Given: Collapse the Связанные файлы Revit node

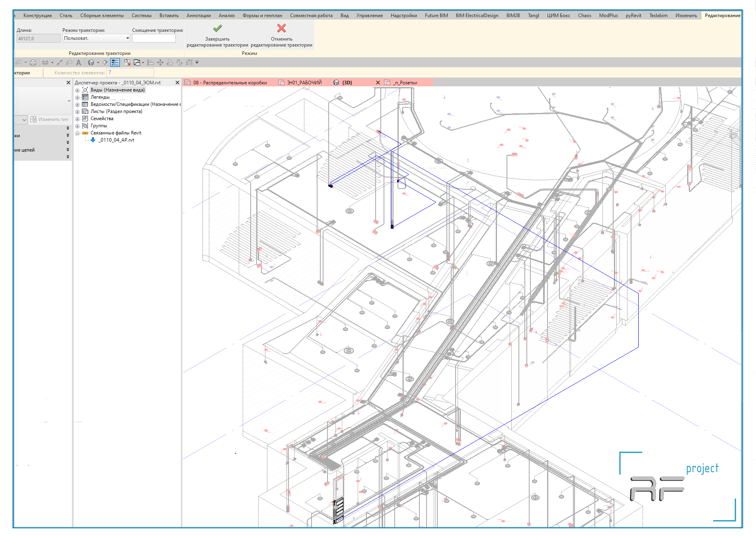Looking at the screenshot, I should tap(78, 133).
